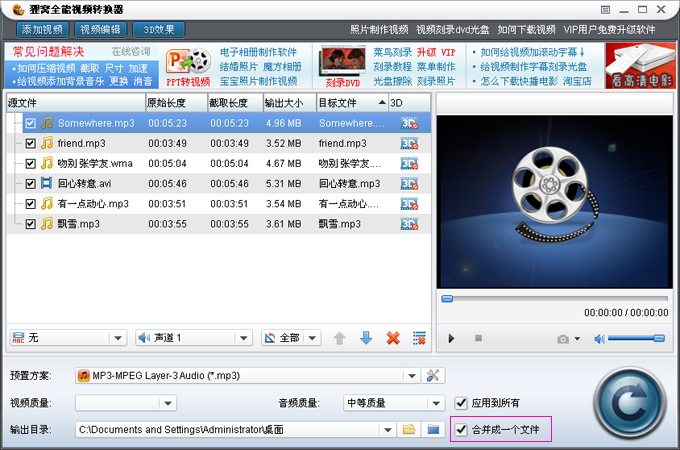
Task: Click the PPT转视频 icon
Action: 188,66
